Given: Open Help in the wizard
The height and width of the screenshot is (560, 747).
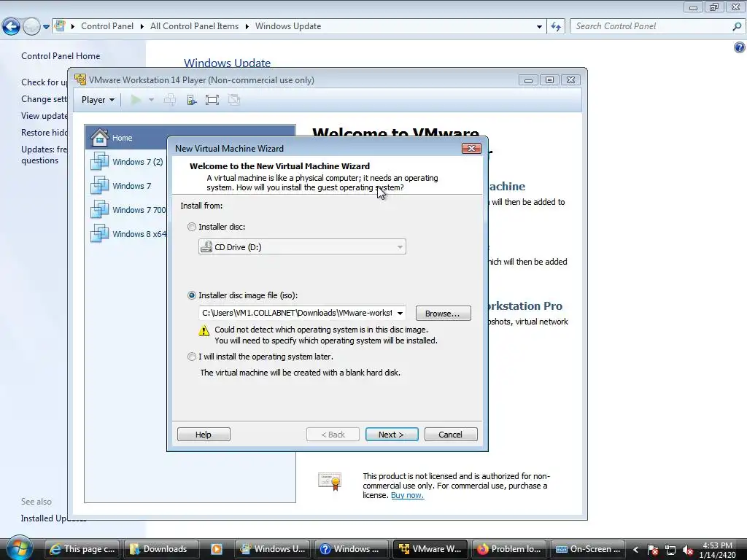Looking at the screenshot, I should pos(204,435).
